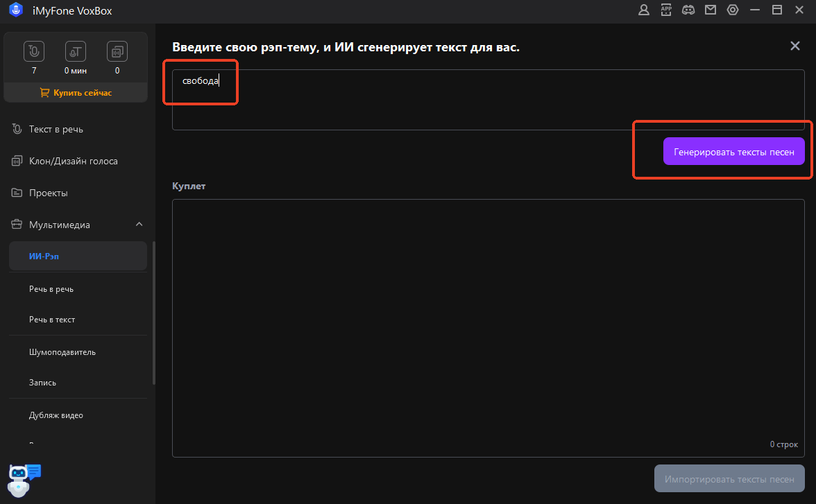Click the shopping cart icon beside Купить сейчас

click(44, 93)
